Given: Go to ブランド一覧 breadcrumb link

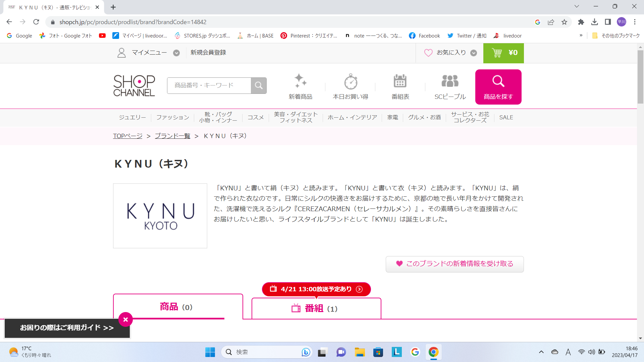Looking at the screenshot, I should (172, 136).
